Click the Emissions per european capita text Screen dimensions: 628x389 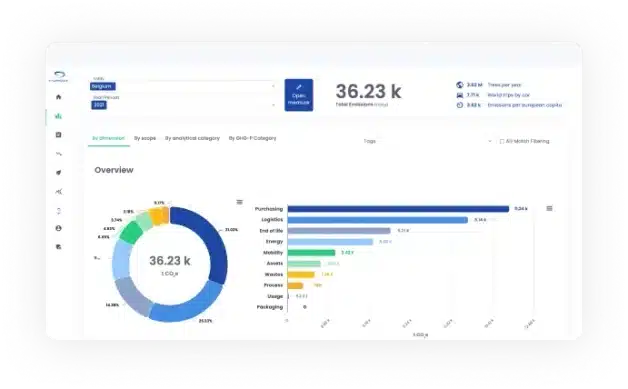(x=525, y=105)
